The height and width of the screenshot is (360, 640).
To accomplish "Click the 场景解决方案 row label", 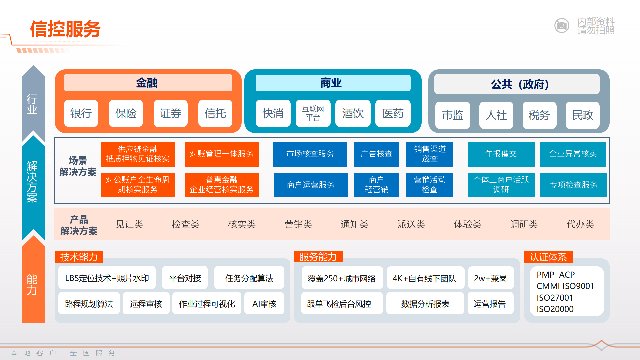I will [x=78, y=166].
